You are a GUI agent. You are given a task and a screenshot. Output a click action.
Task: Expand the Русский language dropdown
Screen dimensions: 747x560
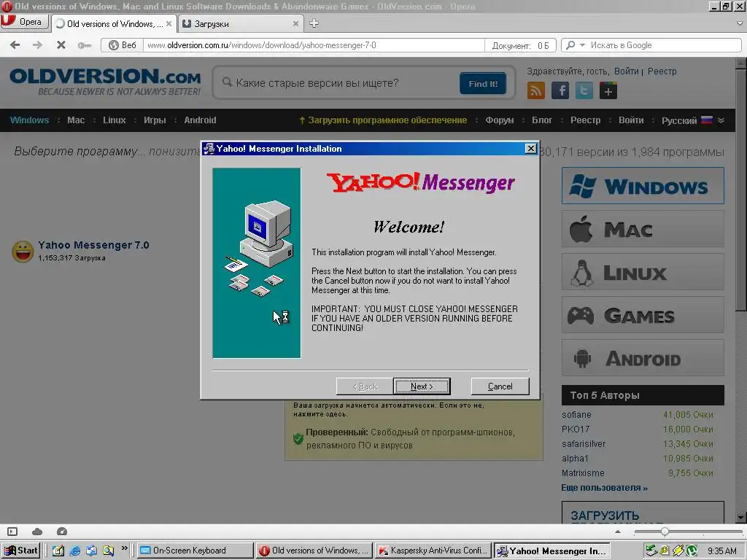tap(692, 120)
